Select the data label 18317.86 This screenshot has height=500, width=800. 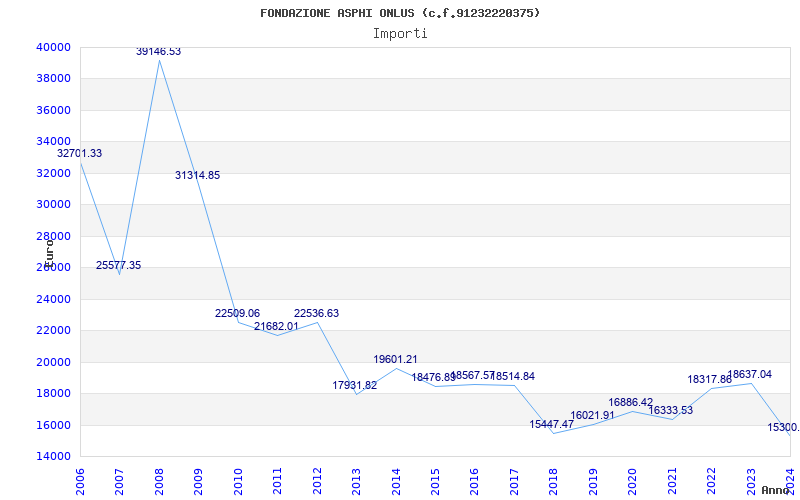[x=710, y=380]
